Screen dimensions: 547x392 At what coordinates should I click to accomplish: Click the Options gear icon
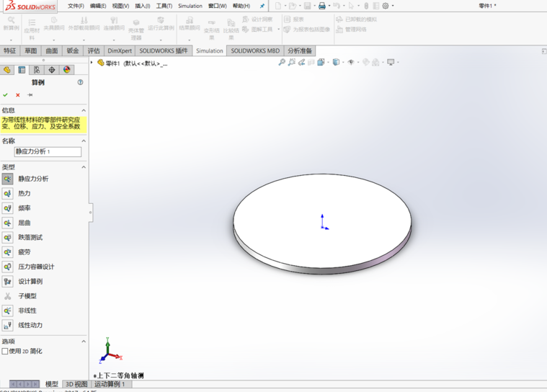[386, 6]
